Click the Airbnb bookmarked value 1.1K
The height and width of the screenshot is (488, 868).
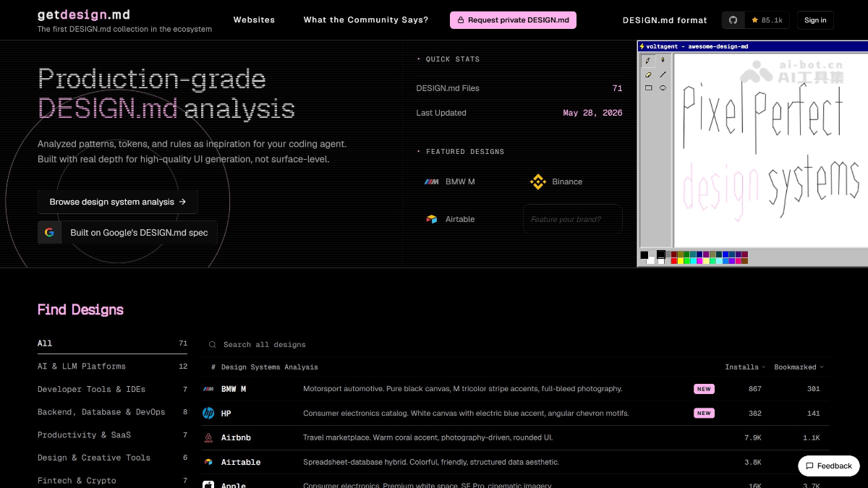point(812,437)
